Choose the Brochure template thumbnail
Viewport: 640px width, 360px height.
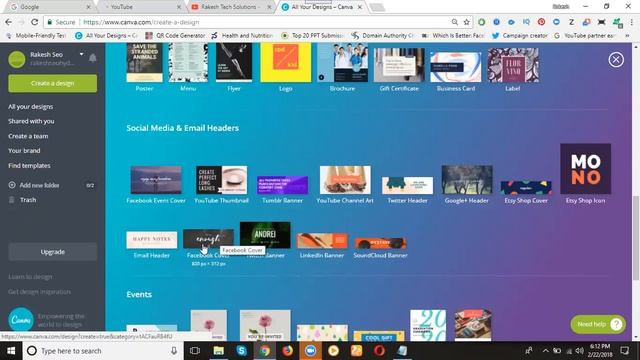coord(342,63)
